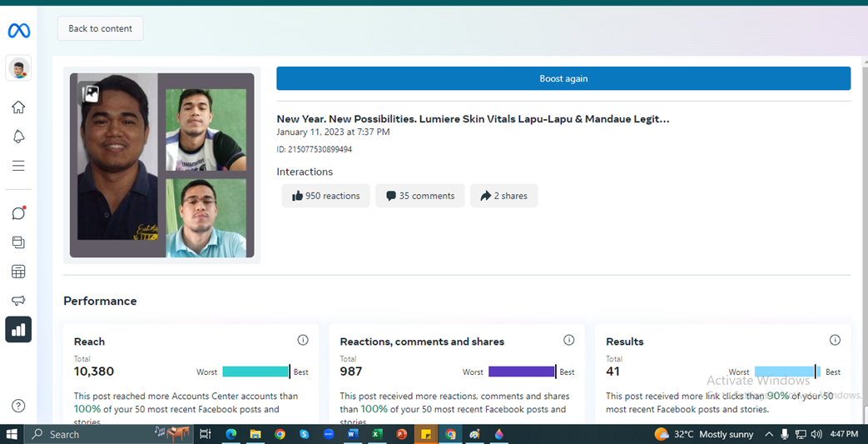Viewport: 868px width, 444px height.
Task: Click the Interactions heading
Action: coord(305,172)
